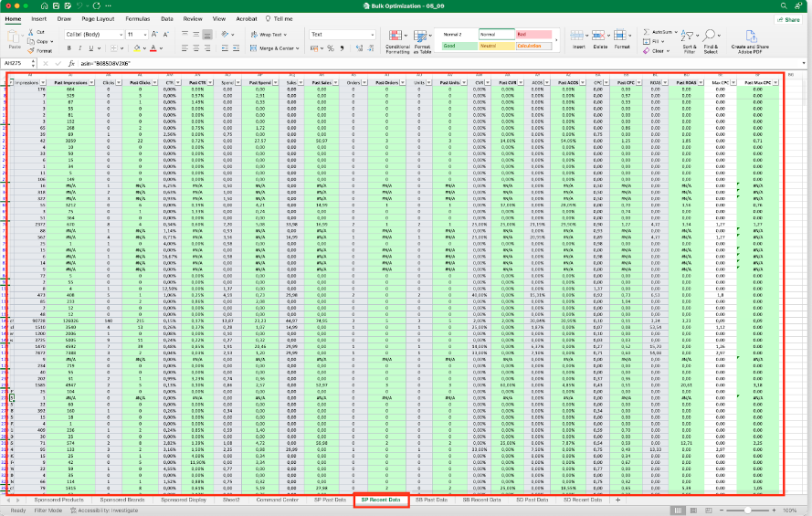Click the Name Box showing AH275

16,64
